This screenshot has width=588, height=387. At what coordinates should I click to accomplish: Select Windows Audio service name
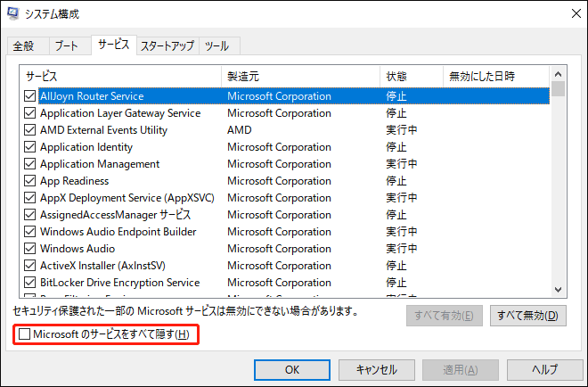coord(78,249)
